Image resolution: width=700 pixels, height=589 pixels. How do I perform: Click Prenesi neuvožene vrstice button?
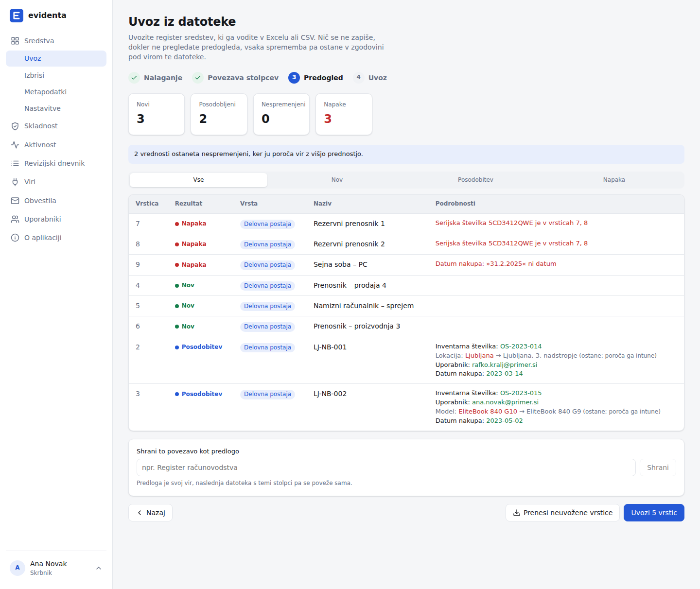click(x=562, y=513)
